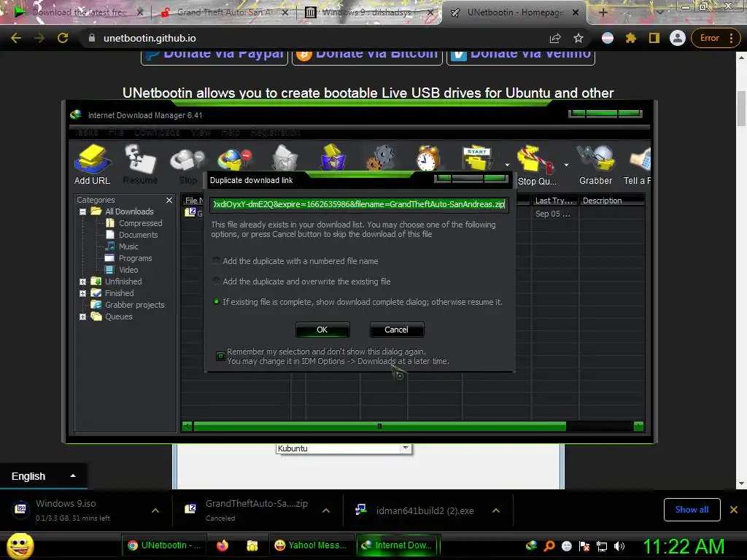Image resolution: width=747 pixels, height=560 pixels.
Task: Open the Chrome side panel icon
Action: click(x=654, y=38)
